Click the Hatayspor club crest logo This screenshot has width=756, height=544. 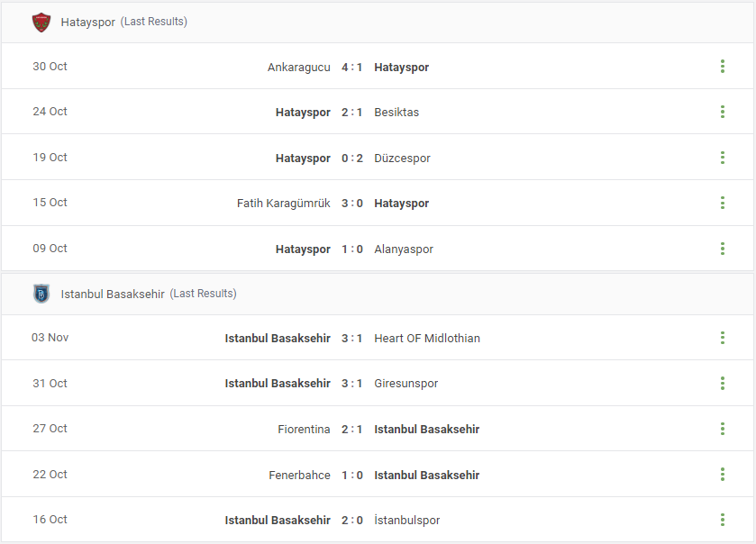click(41, 23)
